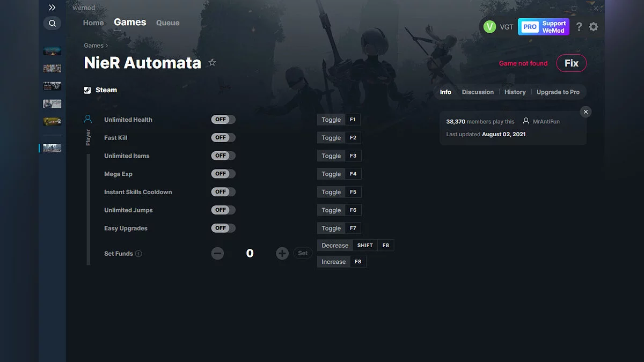This screenshot has width=644, height=362.
Task: Close the info card with X icon
Action: [586, 112]
